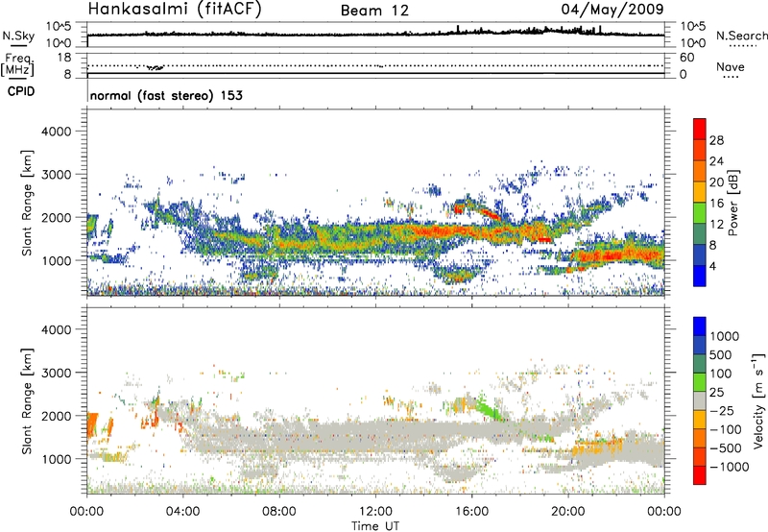Click the Hankasalmi (fitACF) title
768x532 pixels.
click(x=175, y=9)
